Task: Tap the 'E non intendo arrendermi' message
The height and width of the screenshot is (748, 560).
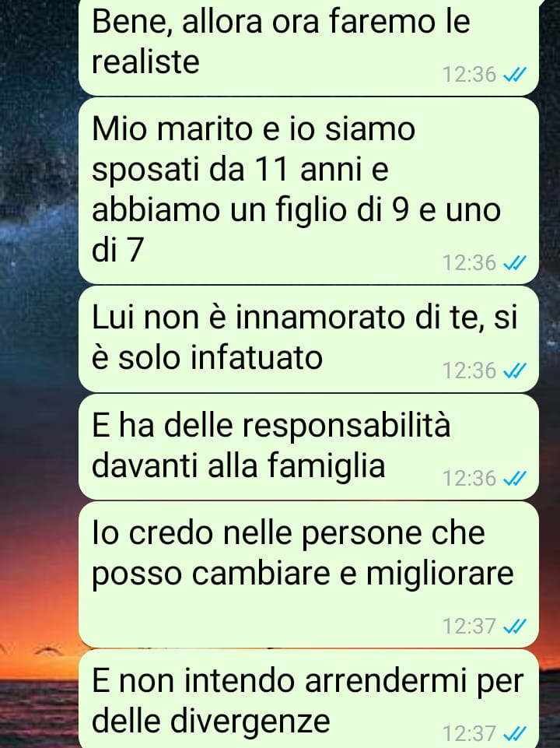Action: 308,699
